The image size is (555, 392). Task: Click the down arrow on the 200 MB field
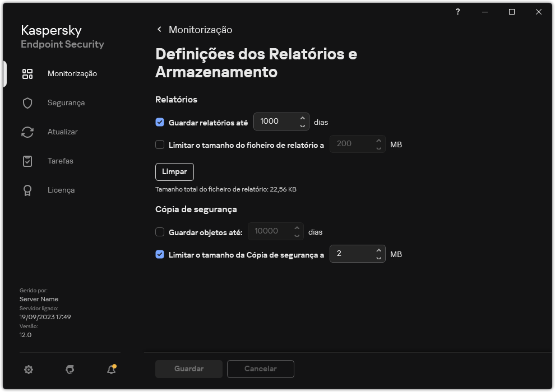[378, 147]
